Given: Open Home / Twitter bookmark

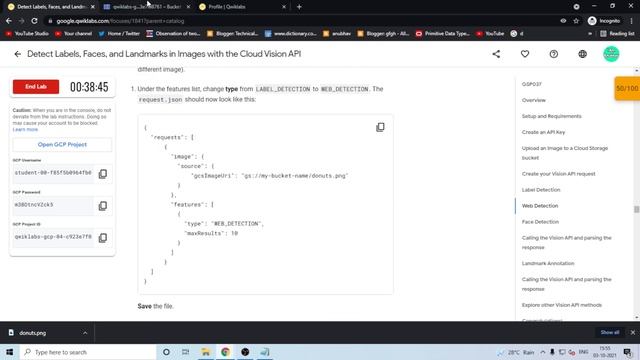Looking at the screenshot, I should click(119, 34).
